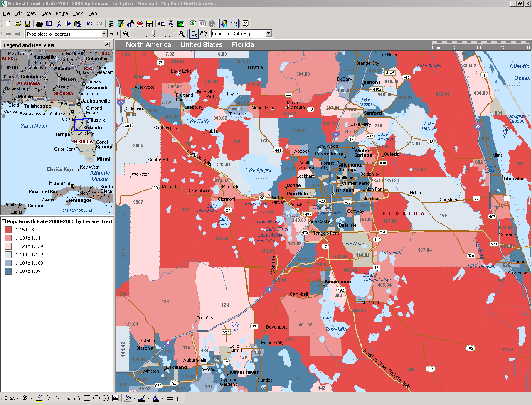This screenshot has width=532, height=405.
Task: Click the Zoom in magnifier
Action: point(181,34)
